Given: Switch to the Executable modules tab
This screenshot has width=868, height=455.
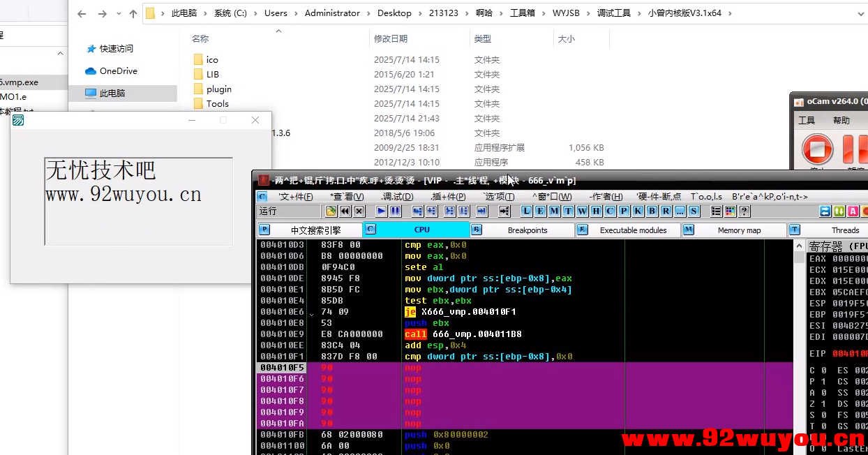Looking at the screenshot, I should tap(633, 230).
